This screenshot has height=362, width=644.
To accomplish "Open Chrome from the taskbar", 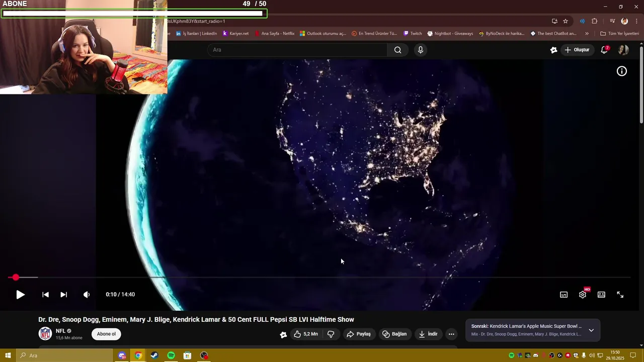I will tap(138, 355).
